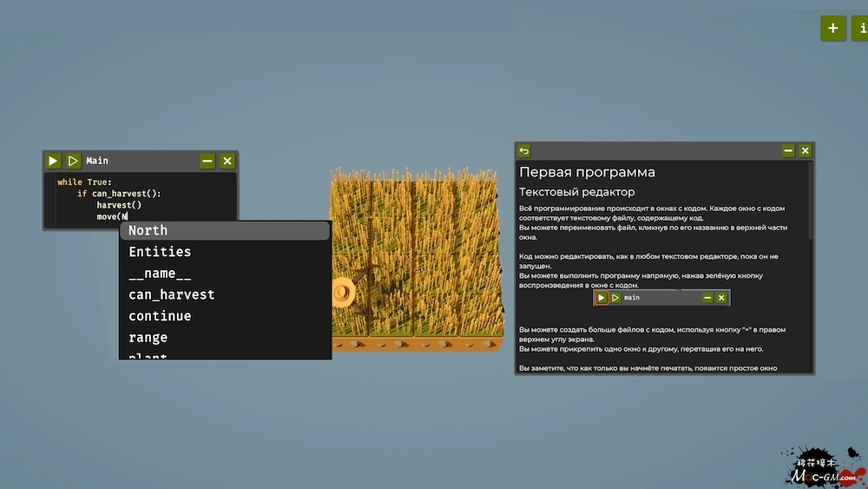Screen dimensions: 868x489
Task: Create a new code file with the plus button
Action: click(832, 28)
